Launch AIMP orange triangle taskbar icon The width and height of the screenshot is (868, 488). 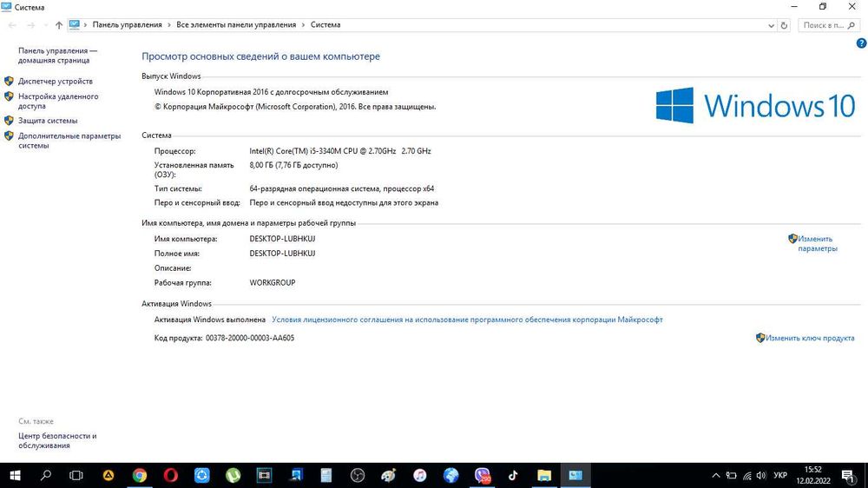(x=108, y=475)
